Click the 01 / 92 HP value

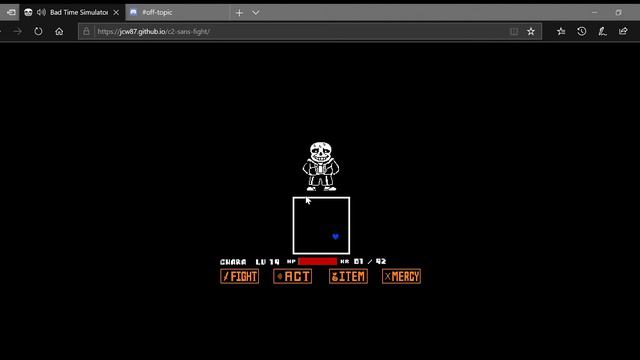coord(370,261)
